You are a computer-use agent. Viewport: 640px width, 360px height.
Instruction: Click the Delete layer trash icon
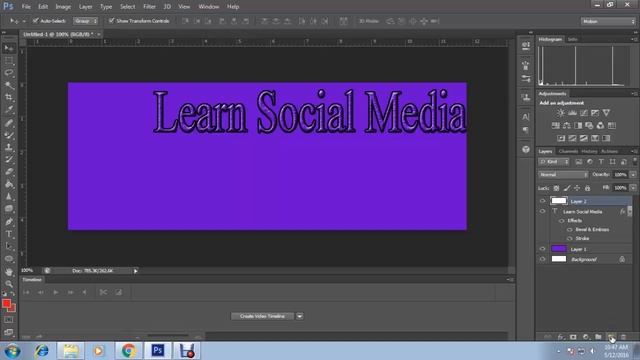(623, 337)
